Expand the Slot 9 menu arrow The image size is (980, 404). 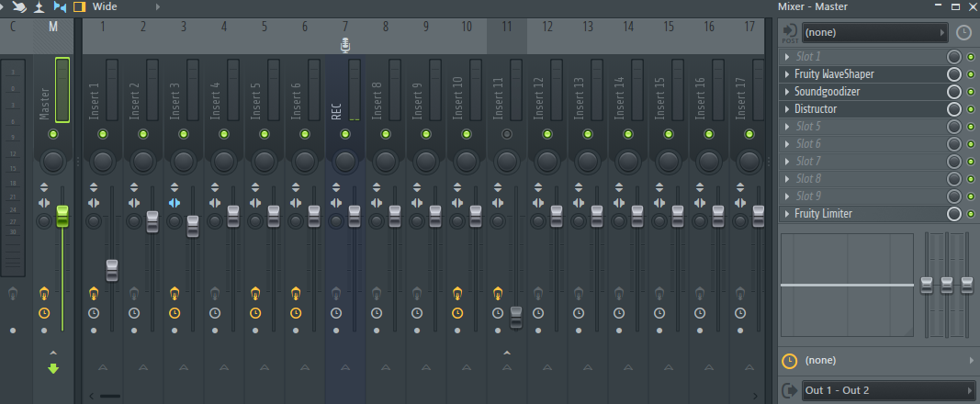point(787,196)
